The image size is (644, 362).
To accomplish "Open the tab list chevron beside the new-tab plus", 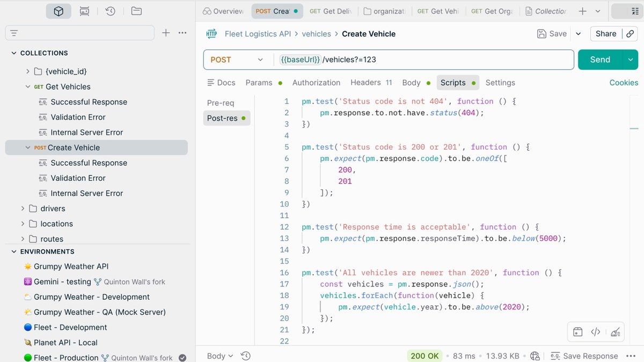I will [x=598, y=11].
